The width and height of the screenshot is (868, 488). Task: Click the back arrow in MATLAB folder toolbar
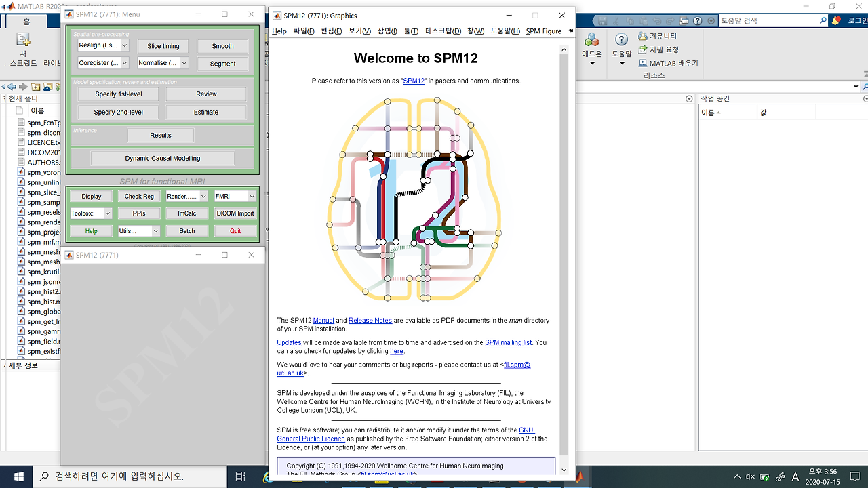tap(11, 87)
